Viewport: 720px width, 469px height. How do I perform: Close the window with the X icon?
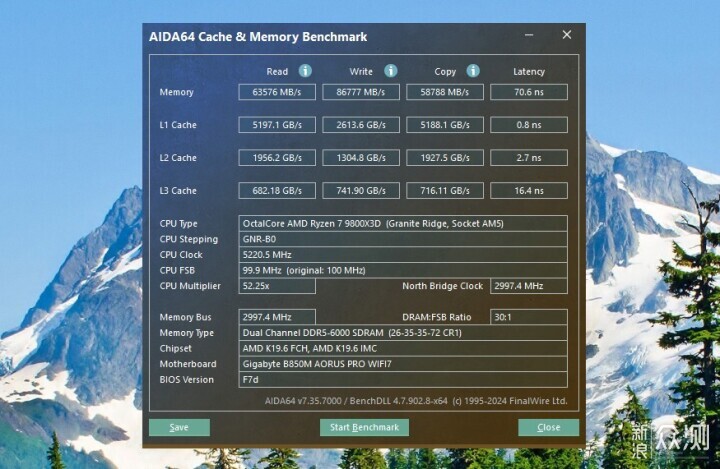[567, 35]
